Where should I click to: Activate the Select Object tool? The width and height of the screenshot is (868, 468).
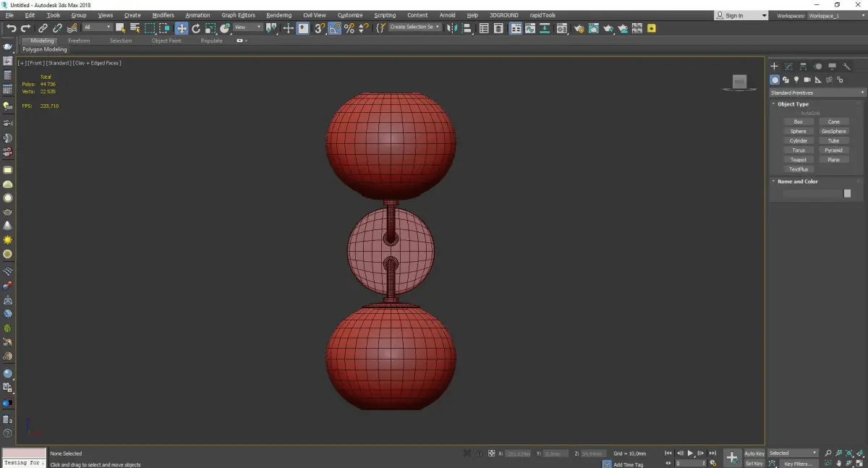click(x=120, y=28)
